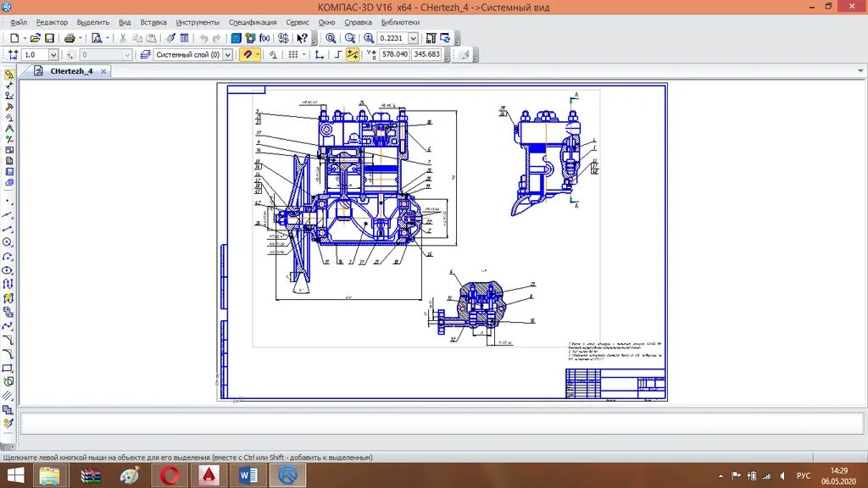The image size is (868, 488).
Task: Select the Arc tool
Action: point(8,256)
